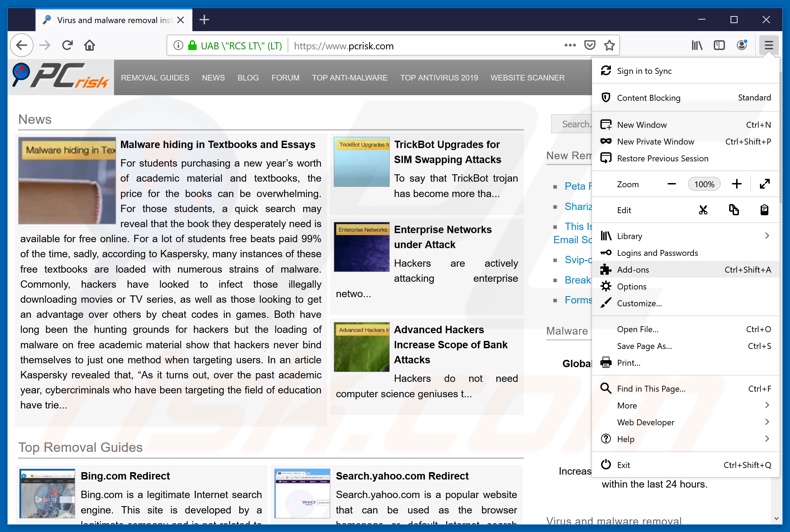Image resolution: width=790 pixels, height=532 pixels.
Task: Click the site Search box
Action: pyautogui.click(x=572, y=124)
